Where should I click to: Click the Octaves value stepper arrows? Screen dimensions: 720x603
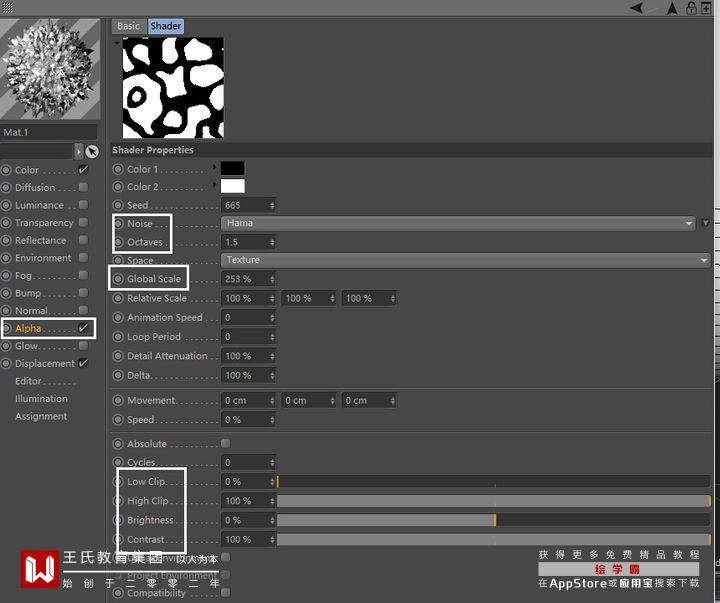tap(272, 242)
